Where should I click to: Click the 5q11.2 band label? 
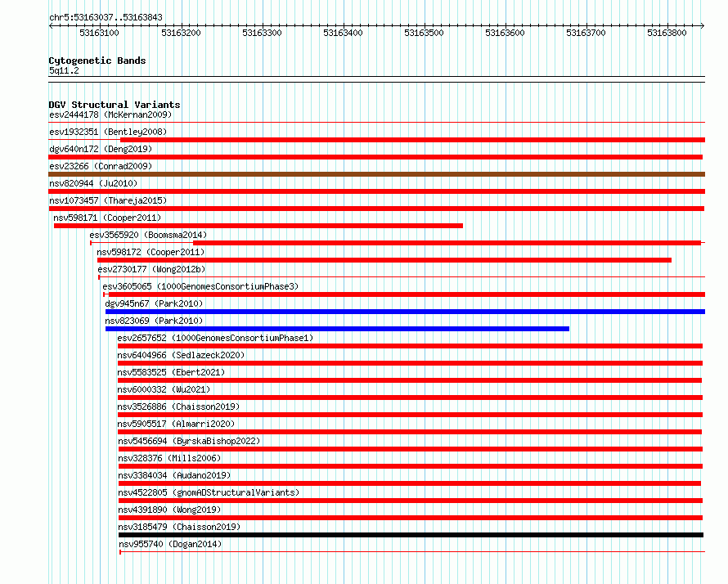(64, 70)
